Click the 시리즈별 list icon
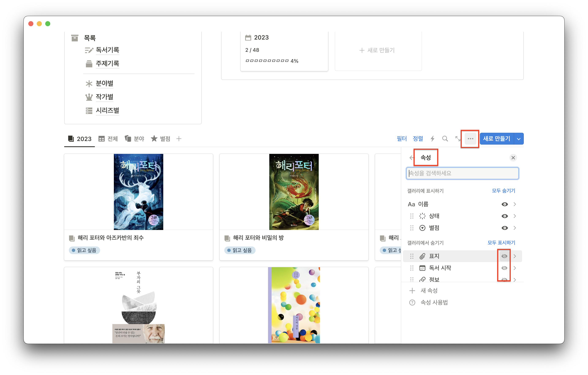This screenshot has height=375, width=588. (x=89, y=111)
